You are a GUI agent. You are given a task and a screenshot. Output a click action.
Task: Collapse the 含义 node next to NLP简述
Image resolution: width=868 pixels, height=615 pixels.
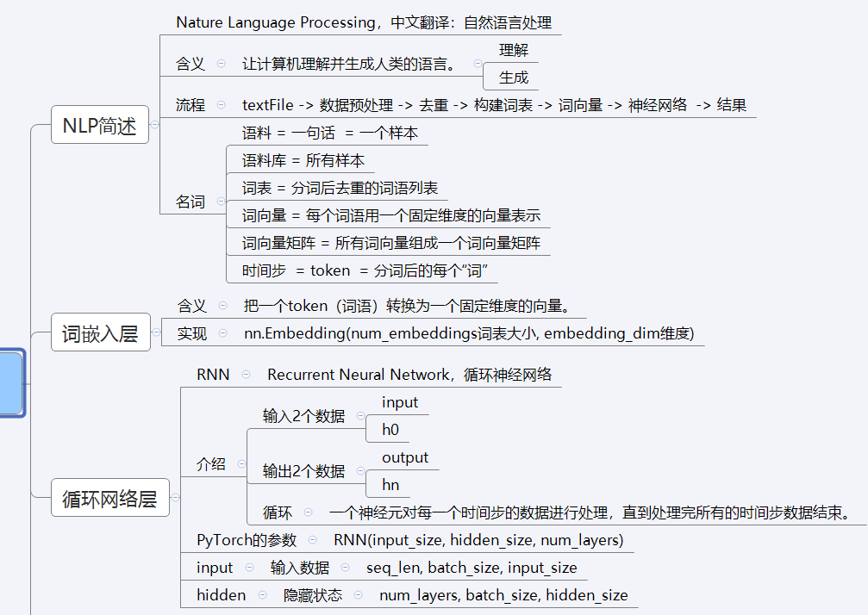pyautogui.click(x=222, y=63)
